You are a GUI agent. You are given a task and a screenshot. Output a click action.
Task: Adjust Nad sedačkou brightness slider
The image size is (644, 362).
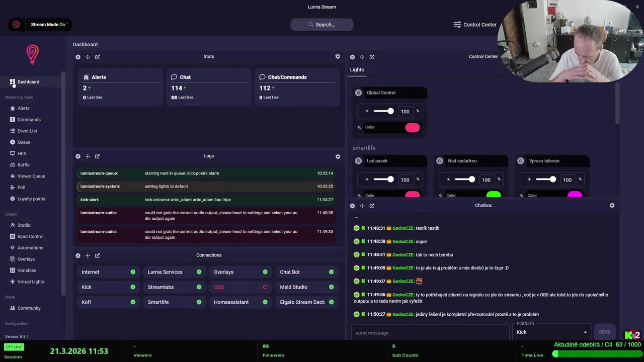(464, 179)
